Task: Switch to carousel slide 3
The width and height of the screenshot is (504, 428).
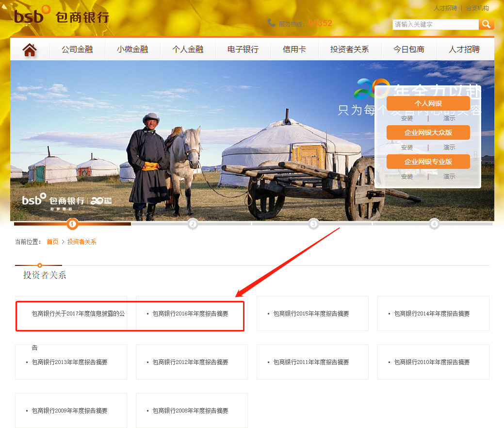Action: tap(313, 224)
